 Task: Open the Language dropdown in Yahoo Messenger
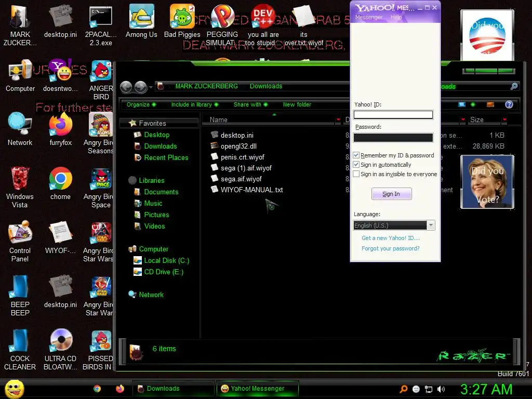pyautogui.click(x=431, y=225)
